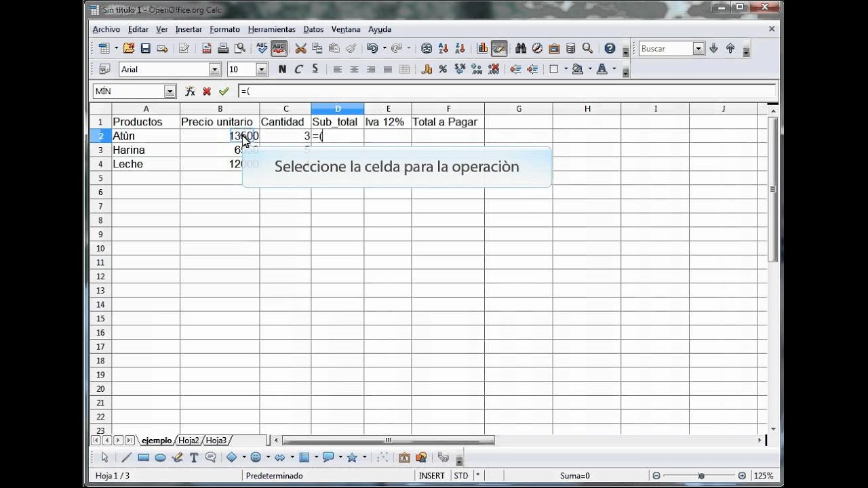The image size is (868, 488).
Task: Cancel formula with red X
Action: pyautogui.click(x=207, y=91)
